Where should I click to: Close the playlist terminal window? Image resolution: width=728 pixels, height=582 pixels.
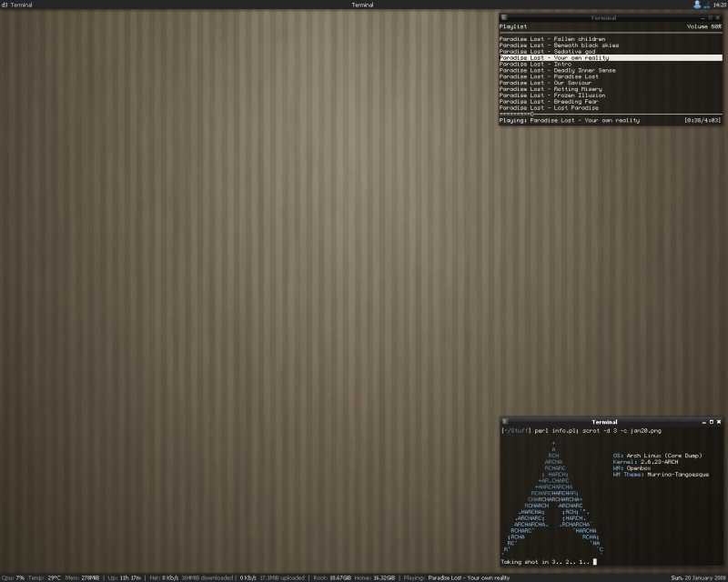coord(718,18)
